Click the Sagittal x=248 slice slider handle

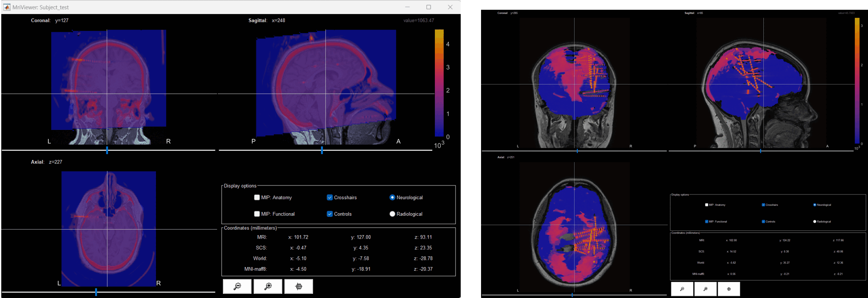[322, 150]
